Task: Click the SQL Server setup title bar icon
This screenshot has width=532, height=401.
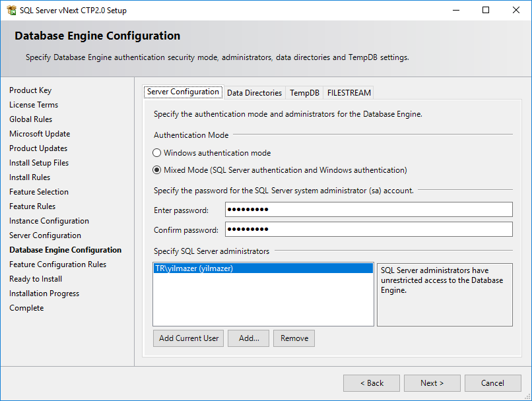Action: tap(11, 10)
